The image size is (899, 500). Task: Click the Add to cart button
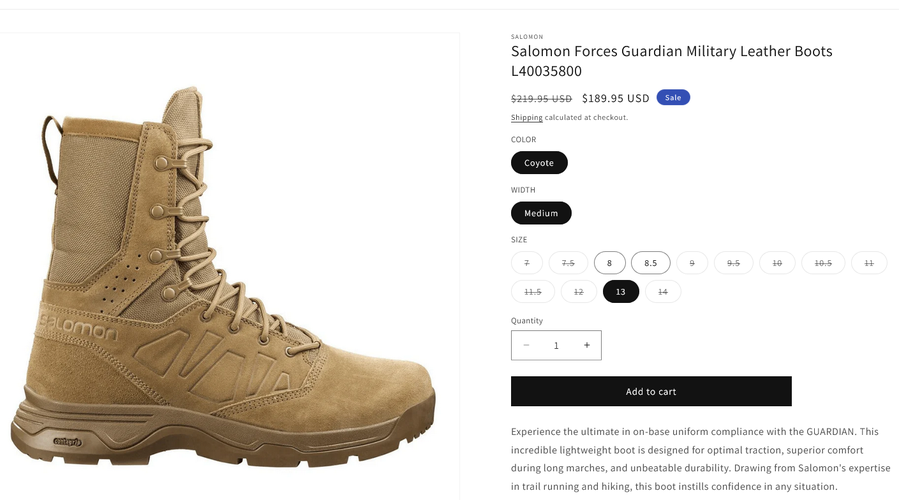[x=651, y=391]
